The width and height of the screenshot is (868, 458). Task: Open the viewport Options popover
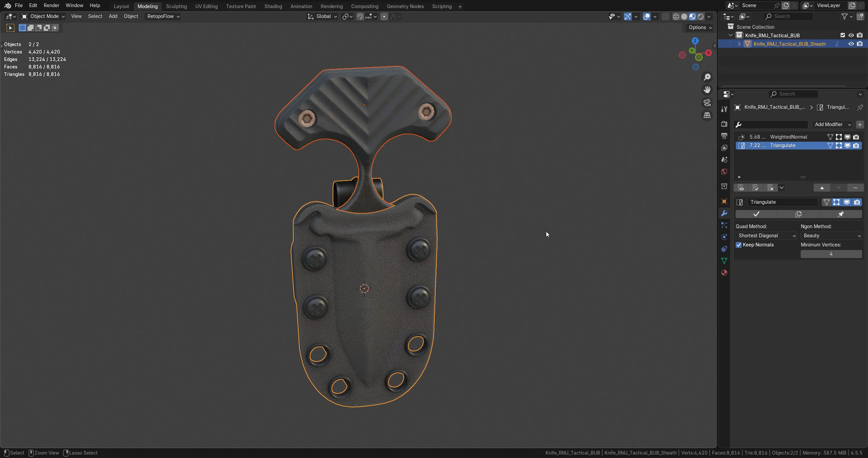pos(700,27)
